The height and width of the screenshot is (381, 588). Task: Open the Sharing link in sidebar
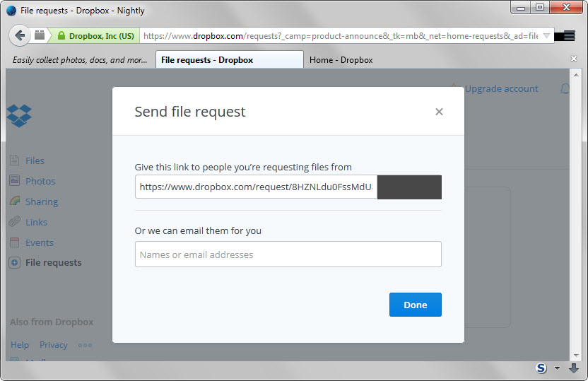42,201
